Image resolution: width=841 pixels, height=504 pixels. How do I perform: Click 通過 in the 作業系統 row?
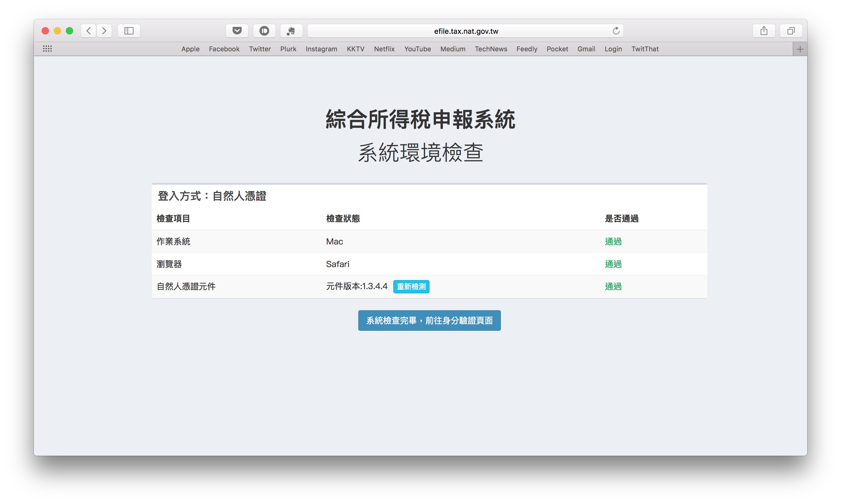(x=613, y=241)
